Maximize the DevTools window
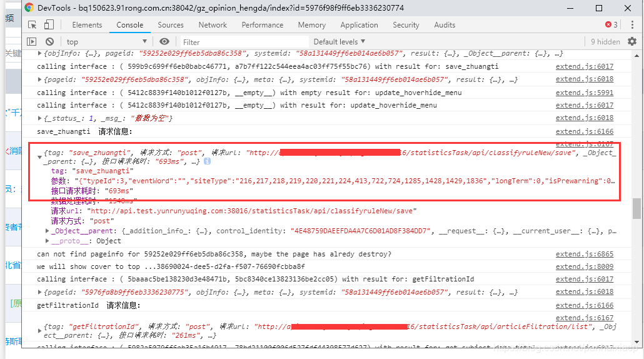 (x=599, y=8)
